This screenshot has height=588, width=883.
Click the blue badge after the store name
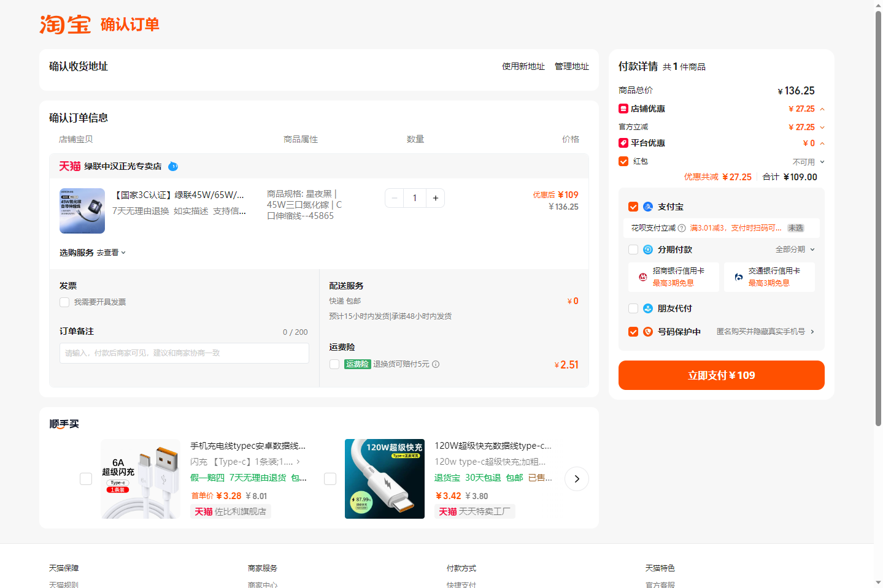pos(173,166)
